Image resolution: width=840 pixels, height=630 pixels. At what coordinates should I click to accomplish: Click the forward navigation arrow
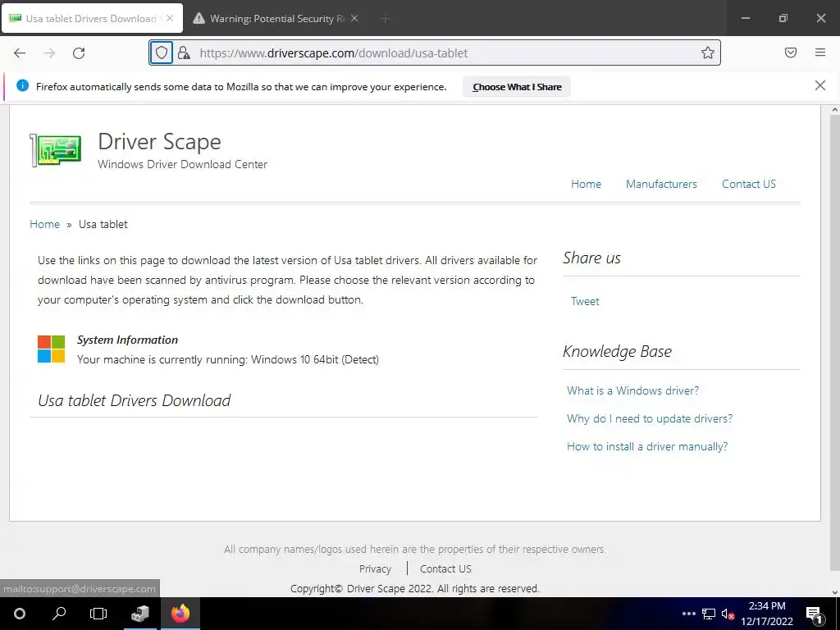(49, 53)
